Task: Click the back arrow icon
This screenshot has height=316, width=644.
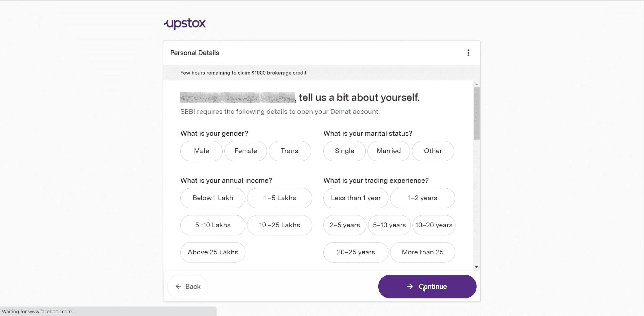Action: pos(179,286)
